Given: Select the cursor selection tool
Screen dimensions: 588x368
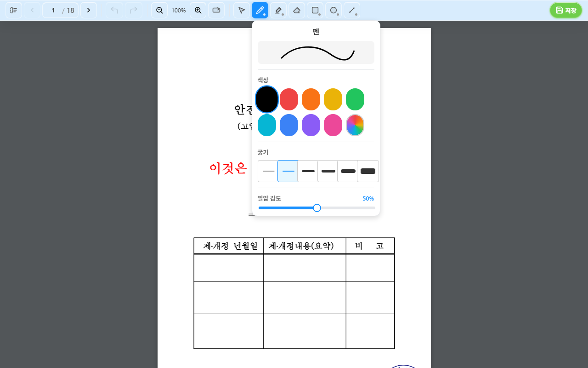Looking at the screenshot, I should coord(242,10).
